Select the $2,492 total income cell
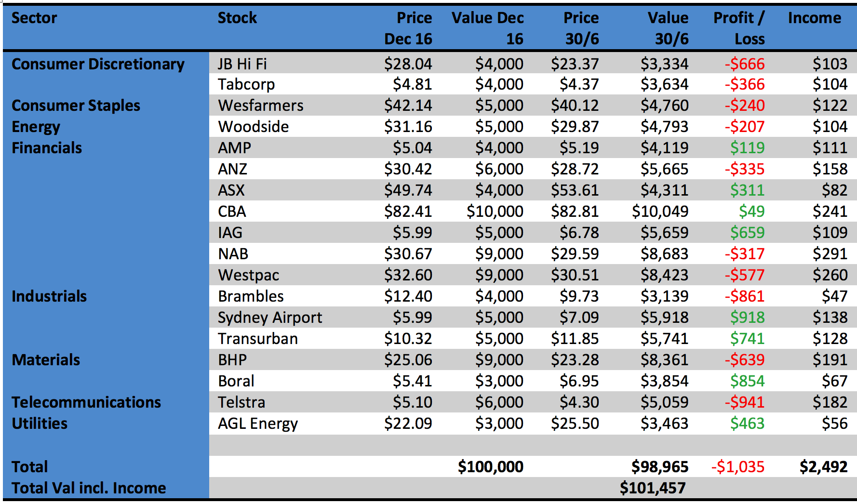 click(x=823, y=466)
